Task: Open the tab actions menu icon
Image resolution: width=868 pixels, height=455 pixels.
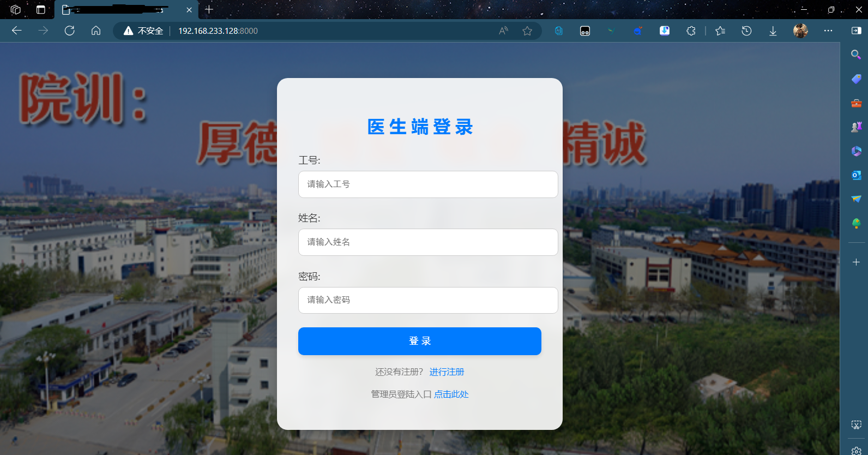Action: [x=41, y=10]
